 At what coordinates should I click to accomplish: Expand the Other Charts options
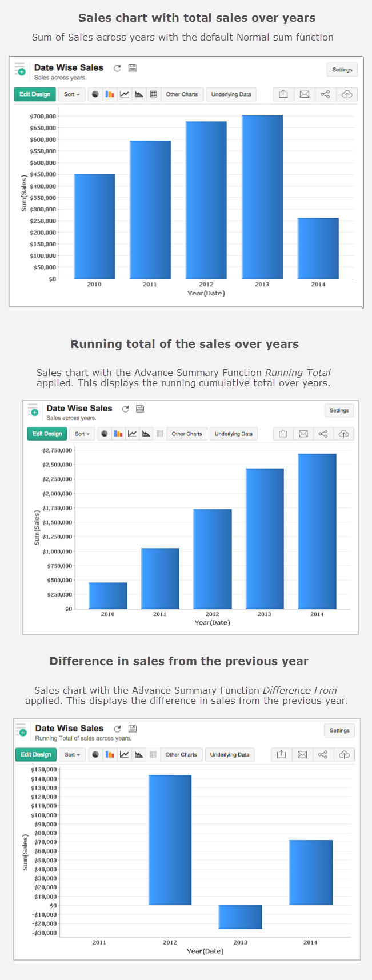click(182, 94)
